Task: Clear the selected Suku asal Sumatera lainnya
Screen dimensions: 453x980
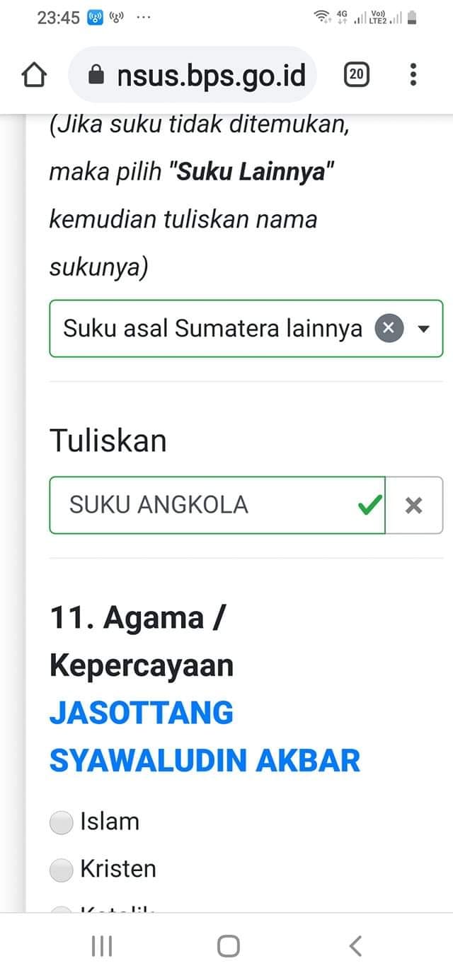Action: point(388,329)
